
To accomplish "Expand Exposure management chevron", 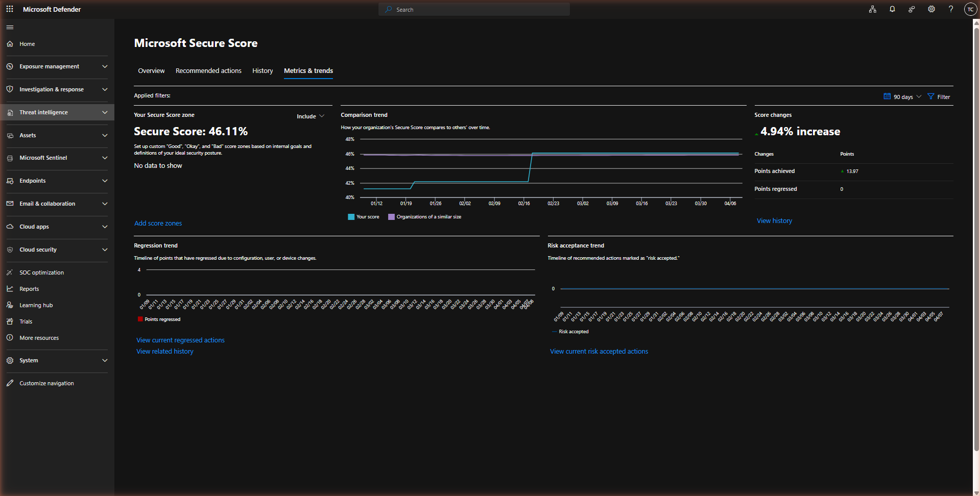I will pyautogui.click(x=105, y=66).
